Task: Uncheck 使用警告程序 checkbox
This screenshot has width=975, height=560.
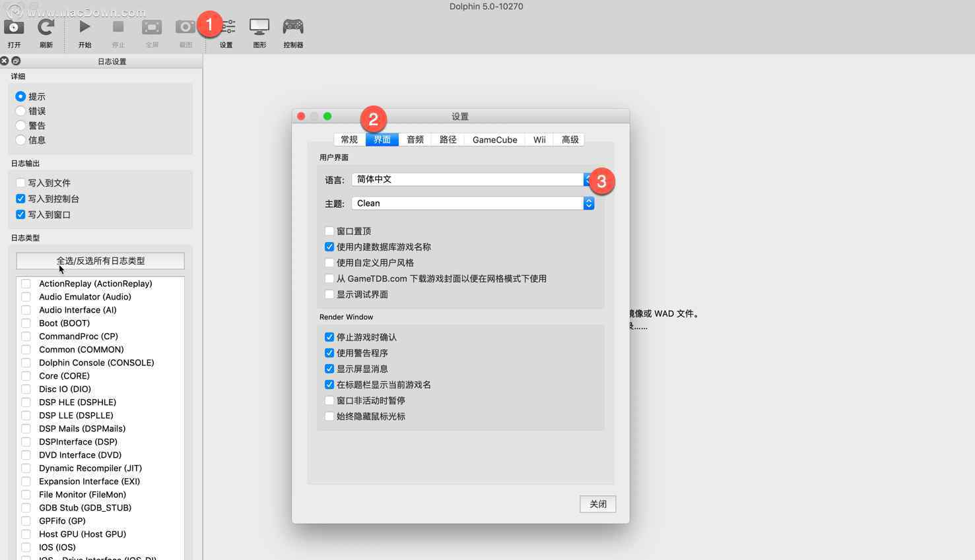Action: (329, 353)
